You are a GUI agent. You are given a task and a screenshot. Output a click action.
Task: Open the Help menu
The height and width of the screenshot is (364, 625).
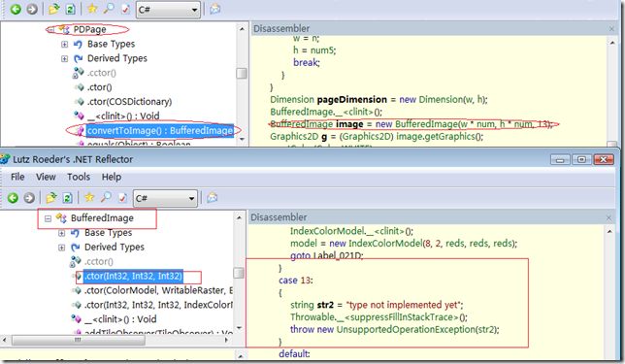(112, 177)
